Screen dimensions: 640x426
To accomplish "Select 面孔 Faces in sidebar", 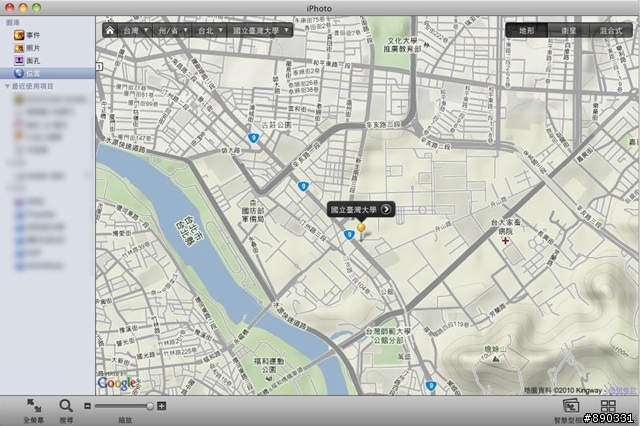I will coord(47,60).
